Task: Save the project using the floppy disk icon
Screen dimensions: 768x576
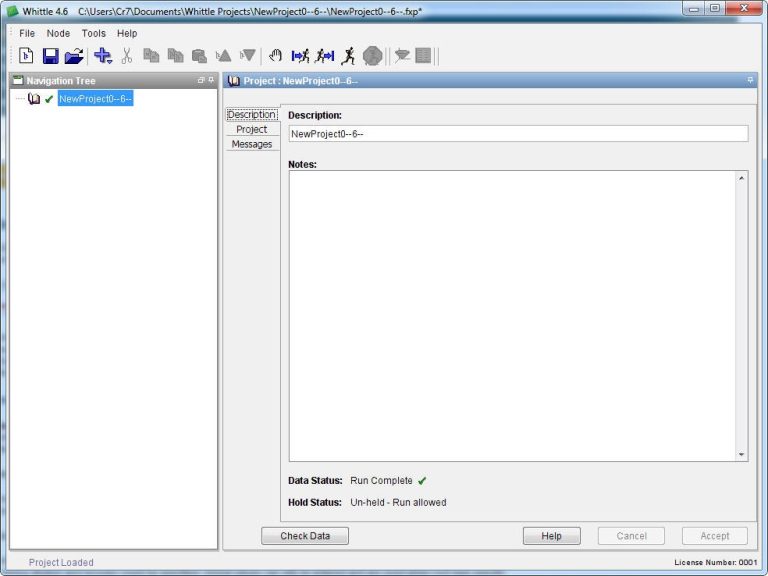Action: 50,56
